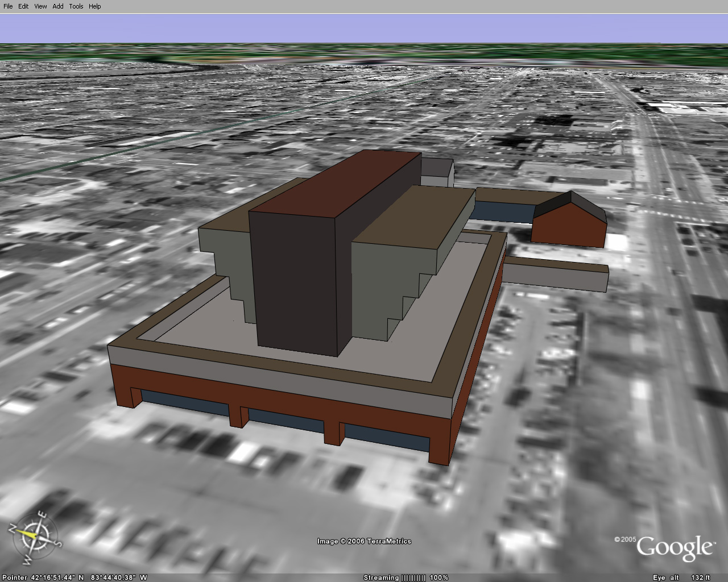The height and width of the screenshot is (582, 728).
Task: Click the Google logo watermark
Action: 674,547
